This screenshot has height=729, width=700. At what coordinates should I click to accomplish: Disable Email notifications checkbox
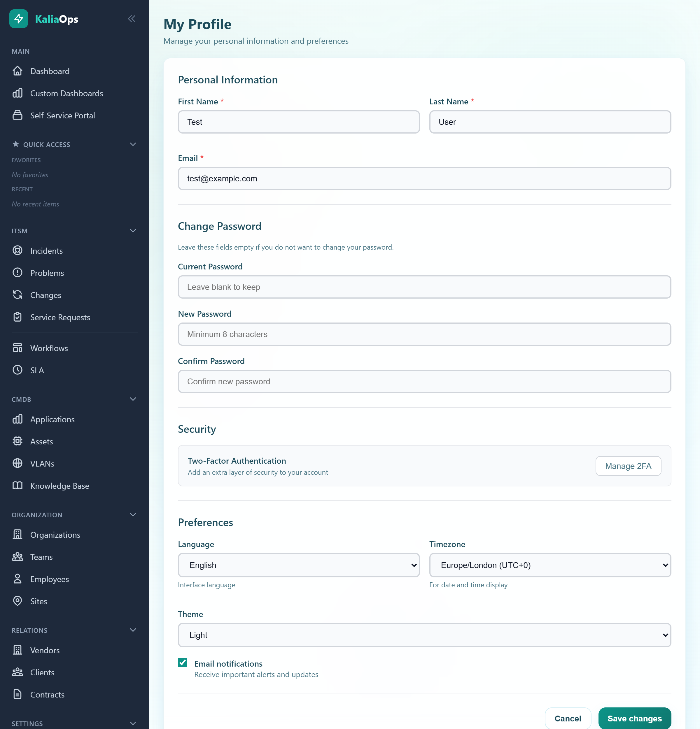[x=183, y=664]
